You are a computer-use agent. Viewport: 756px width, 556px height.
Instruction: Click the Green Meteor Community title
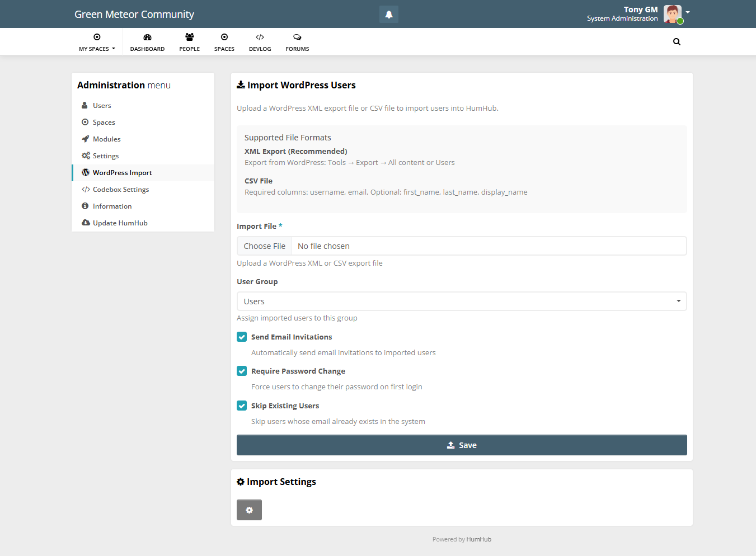pyautogui.click(x=134, y=15)
